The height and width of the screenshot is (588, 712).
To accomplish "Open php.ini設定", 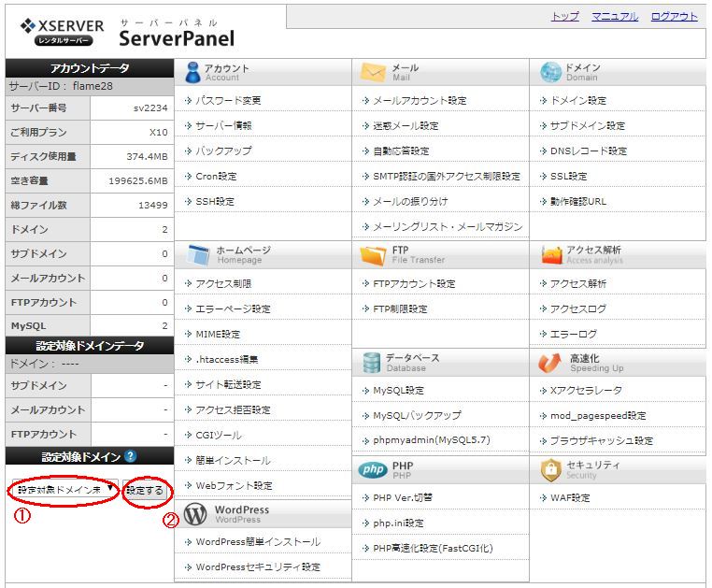I will [398, 523].
